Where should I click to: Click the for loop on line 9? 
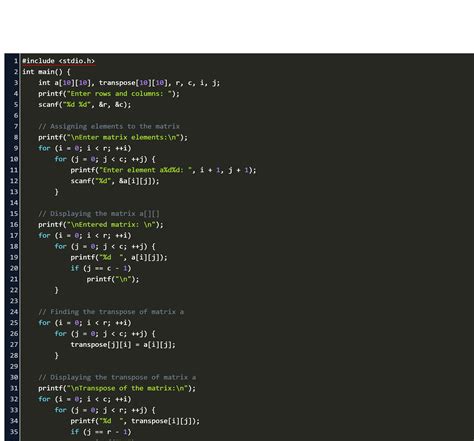click(x=85, y=148)
